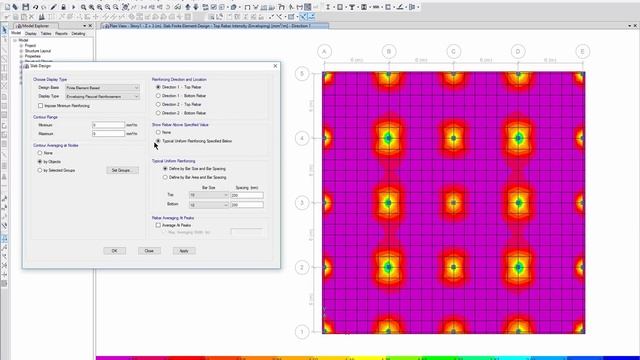The height and width of the screenshot is (360, 640).
Task: Open the Model Explorer panel options arrow
Action: [x=84, y=26]
